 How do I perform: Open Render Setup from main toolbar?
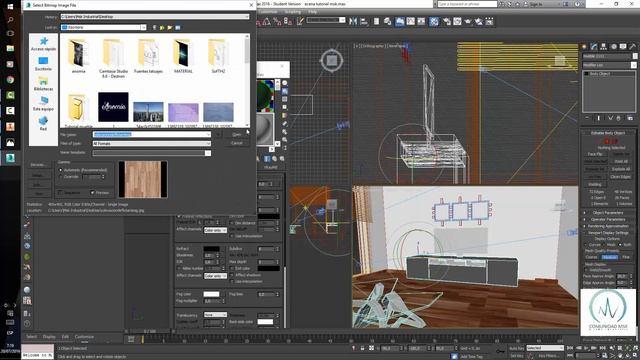pyautogui.click(x=447, y=21)
